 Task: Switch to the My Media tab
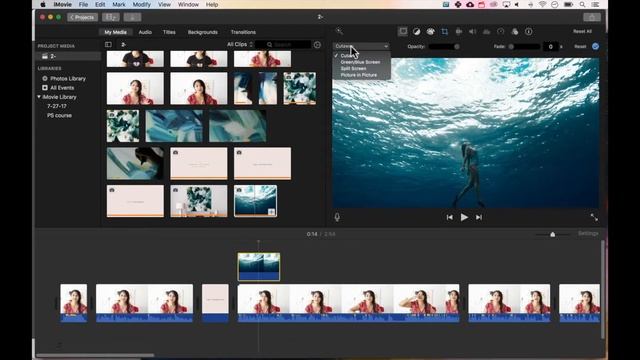point(116,32)
